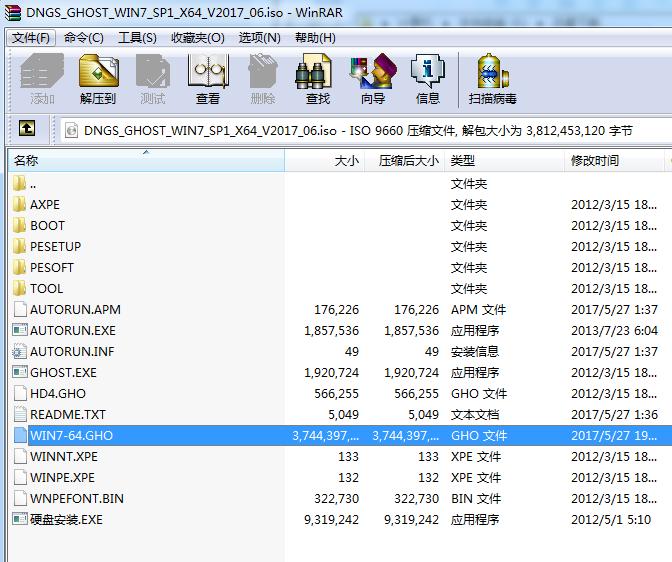Click the parent folder ".." icon

click(20, 183)
